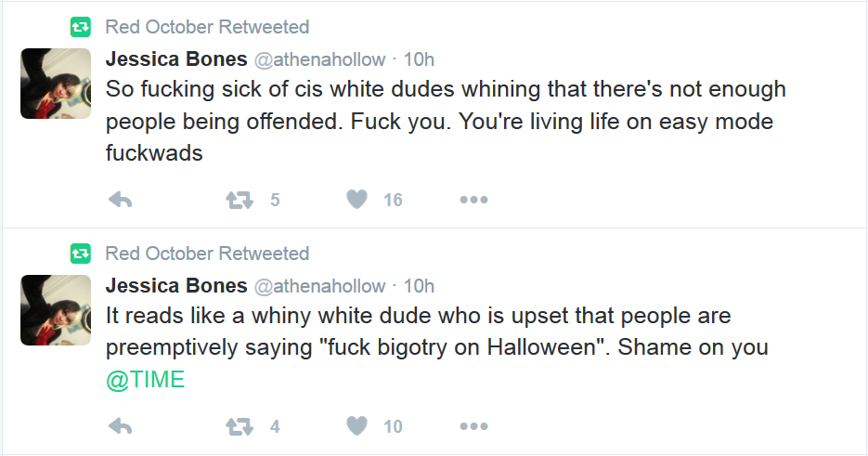
Task: Click @athenahollow handle in the second tweet
Action: pos(319,286)
